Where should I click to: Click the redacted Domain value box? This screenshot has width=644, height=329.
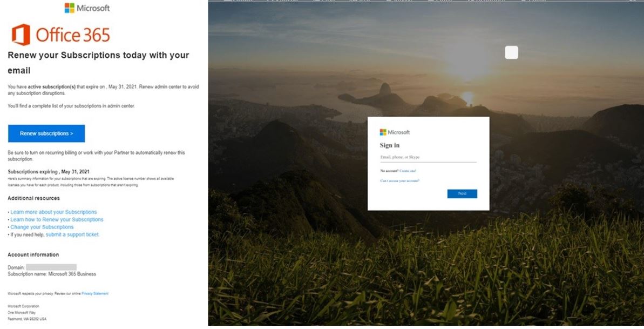[x=51, y=267]
